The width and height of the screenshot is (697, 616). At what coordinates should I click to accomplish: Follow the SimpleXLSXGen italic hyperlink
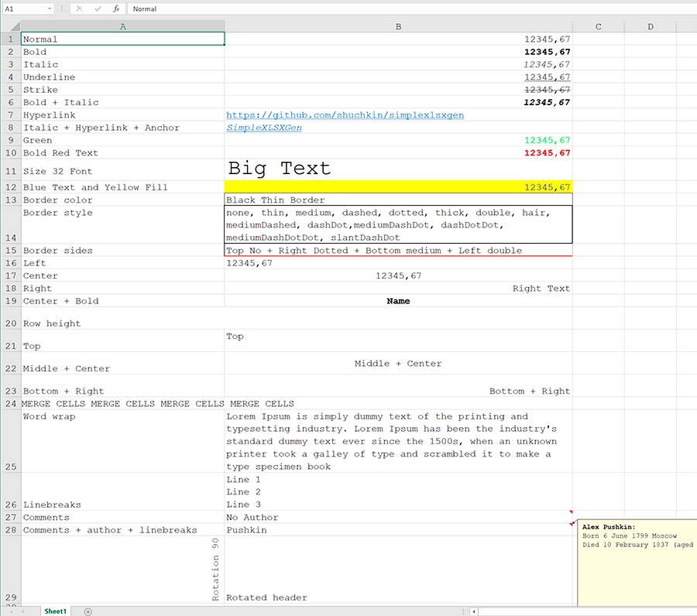tap(264, 128)
